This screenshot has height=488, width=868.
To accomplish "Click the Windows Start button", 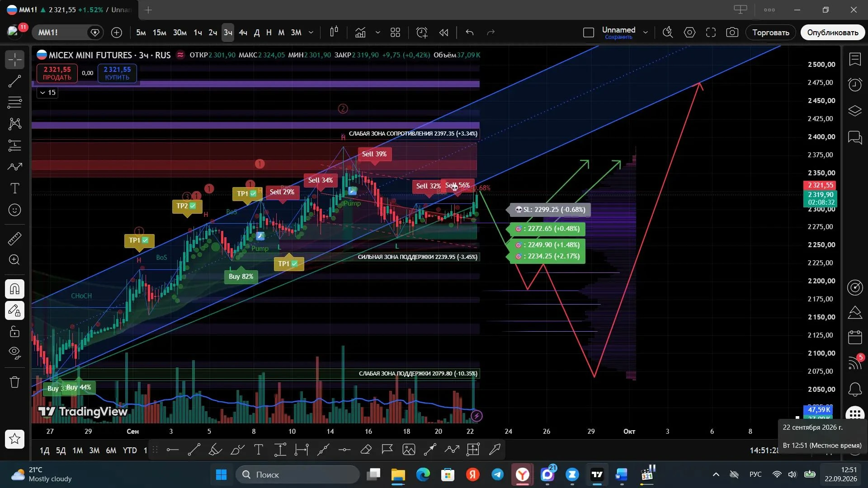I will [221, 474].
